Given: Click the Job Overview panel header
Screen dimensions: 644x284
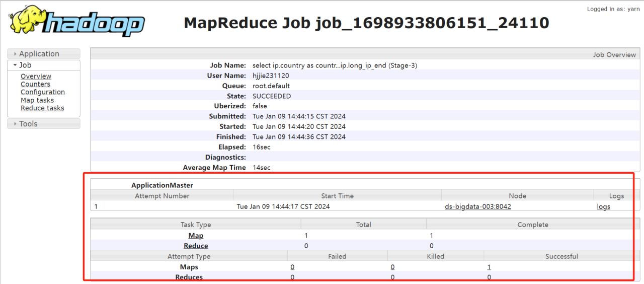Looking at the screenshot, I should 365,54.
